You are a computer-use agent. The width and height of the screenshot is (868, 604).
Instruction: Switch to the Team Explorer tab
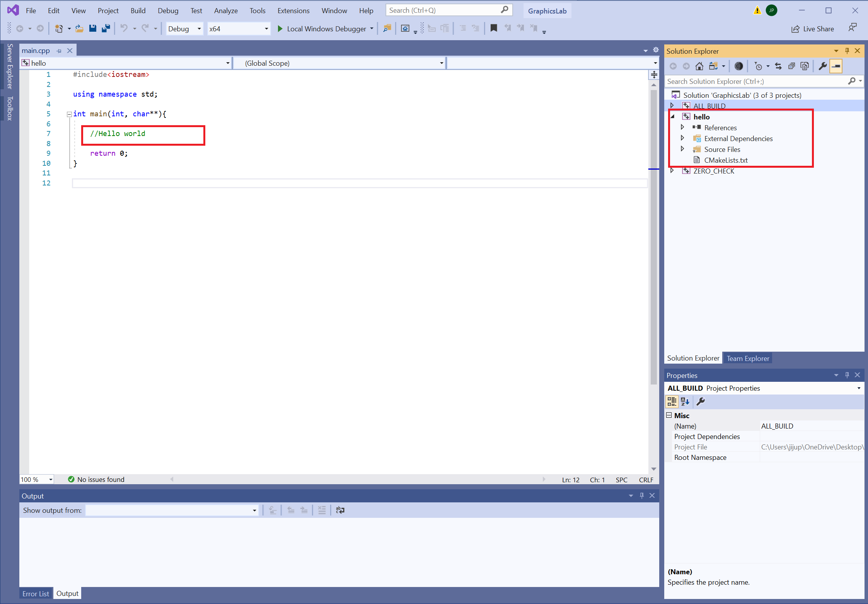748,358
